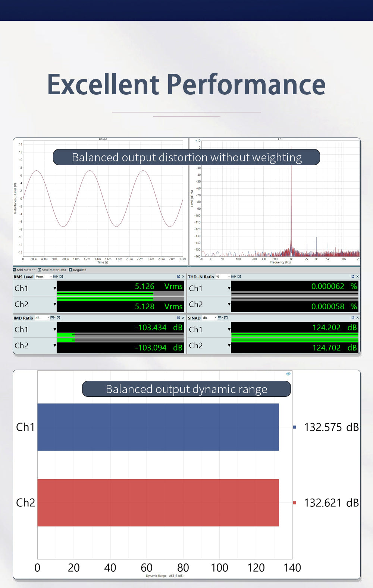
Task: Pop out the RMS Level meter panel
Action: (178, 276)
